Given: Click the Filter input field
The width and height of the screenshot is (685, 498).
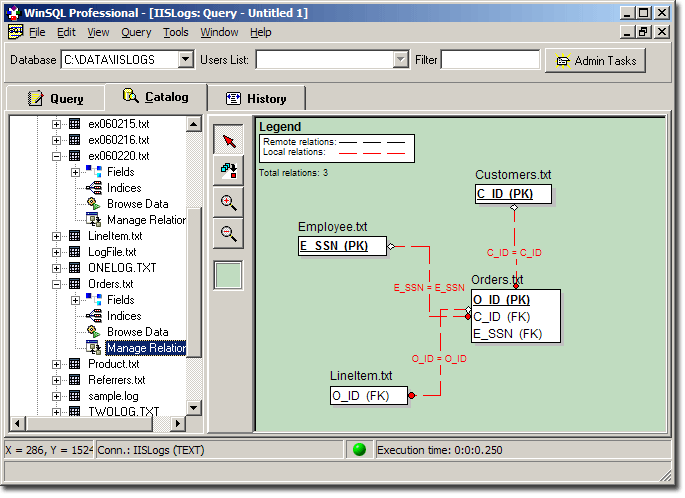Looking at the screenshot, I should [x=490, y=59].
